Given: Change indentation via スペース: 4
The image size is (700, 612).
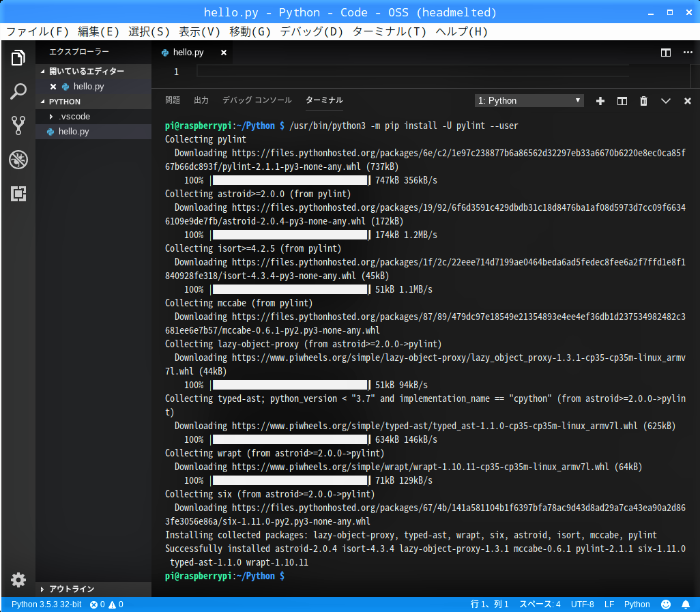Looking at the screenshot, I should coord(540,604).
